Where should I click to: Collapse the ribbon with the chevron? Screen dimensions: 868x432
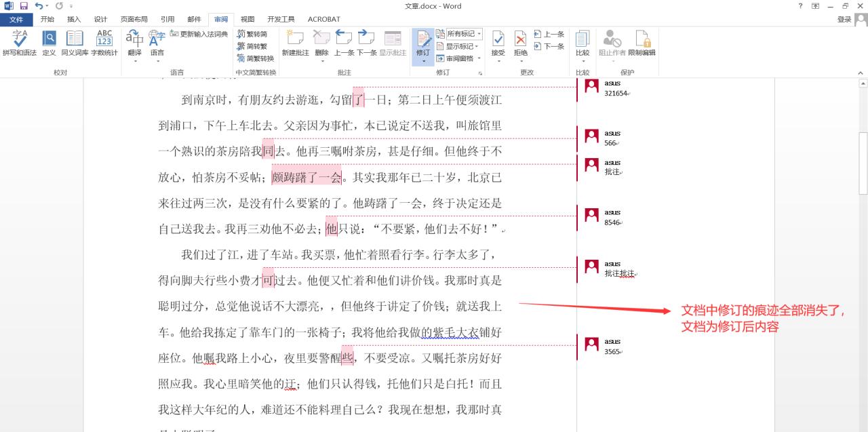(862, 73)
